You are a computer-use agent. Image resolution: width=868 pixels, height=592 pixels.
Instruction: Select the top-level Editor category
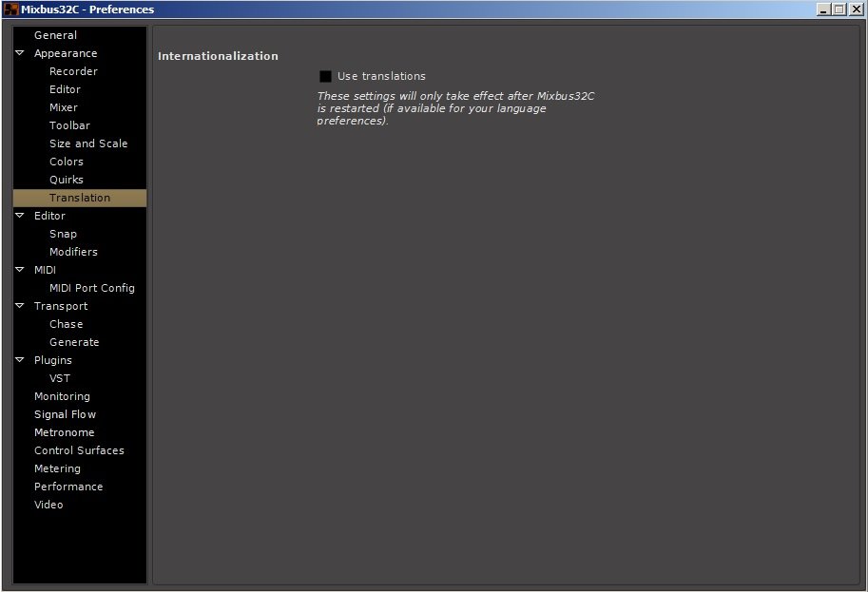[x=49, y=216]
